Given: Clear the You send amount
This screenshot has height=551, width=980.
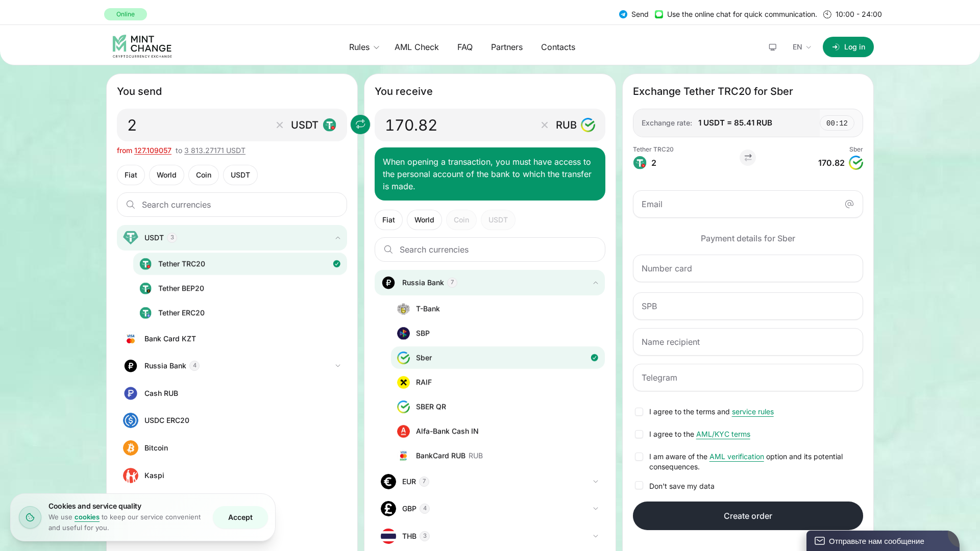Looking at the screenshot, I should (x=280, y=125).
